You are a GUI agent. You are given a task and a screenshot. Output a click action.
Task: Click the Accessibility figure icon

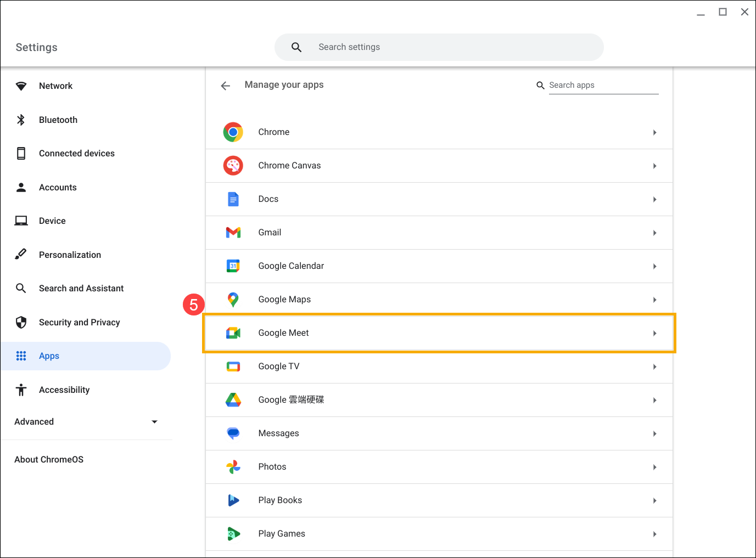21,390
